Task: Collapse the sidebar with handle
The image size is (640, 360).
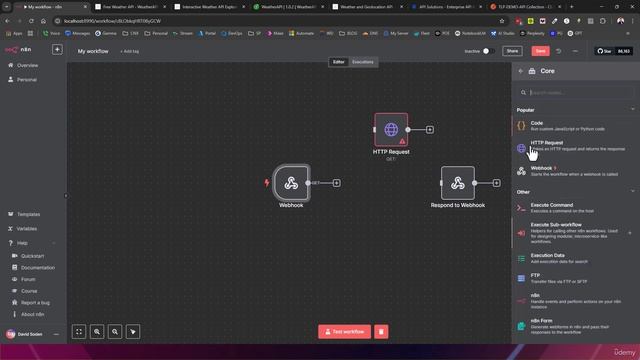Action: [x=66, y=196]
